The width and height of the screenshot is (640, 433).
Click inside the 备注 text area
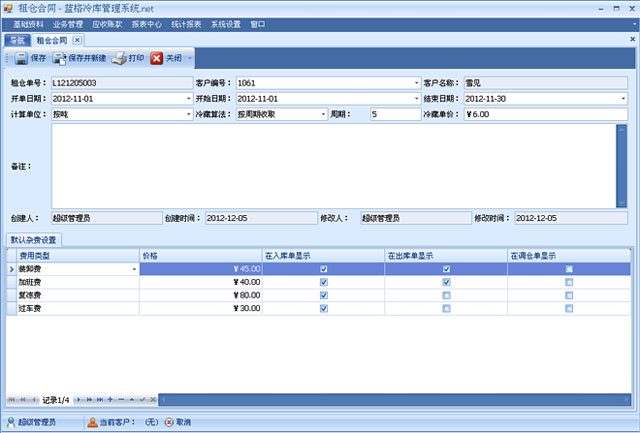(x=333, y=166)
